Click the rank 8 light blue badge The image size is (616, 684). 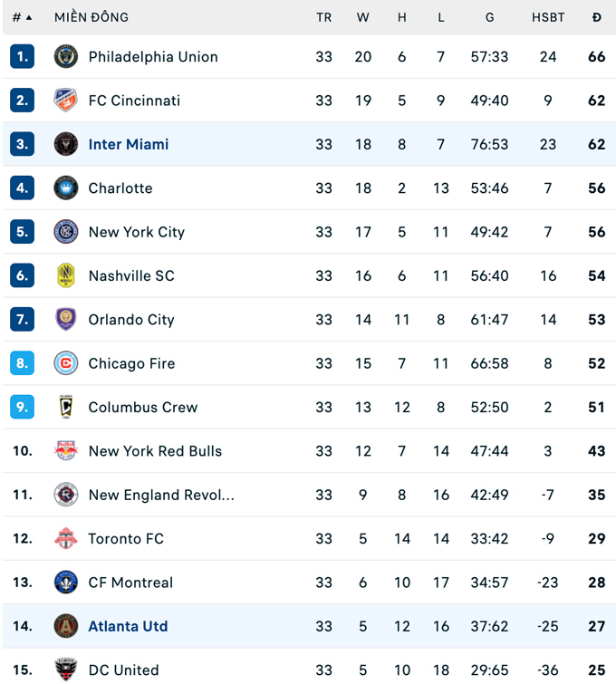[x=23, y=363]
